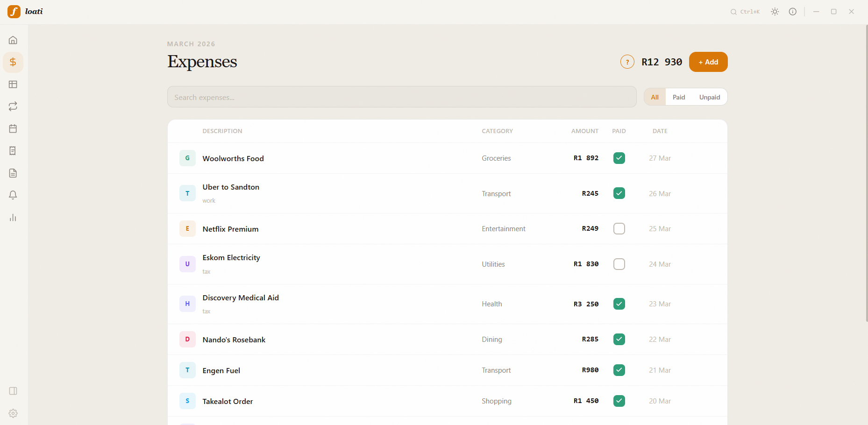Toggle the light/dark theme sun icon

pos(775,12)
